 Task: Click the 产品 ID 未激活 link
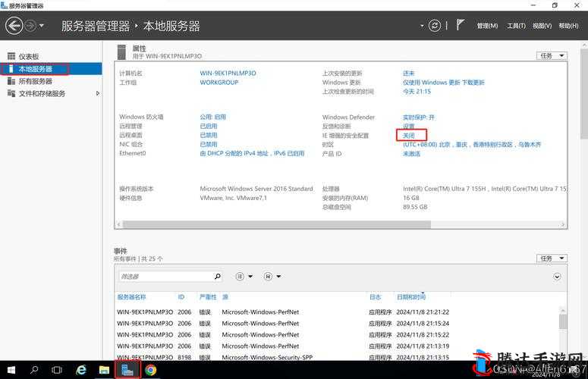coord(412,154)
